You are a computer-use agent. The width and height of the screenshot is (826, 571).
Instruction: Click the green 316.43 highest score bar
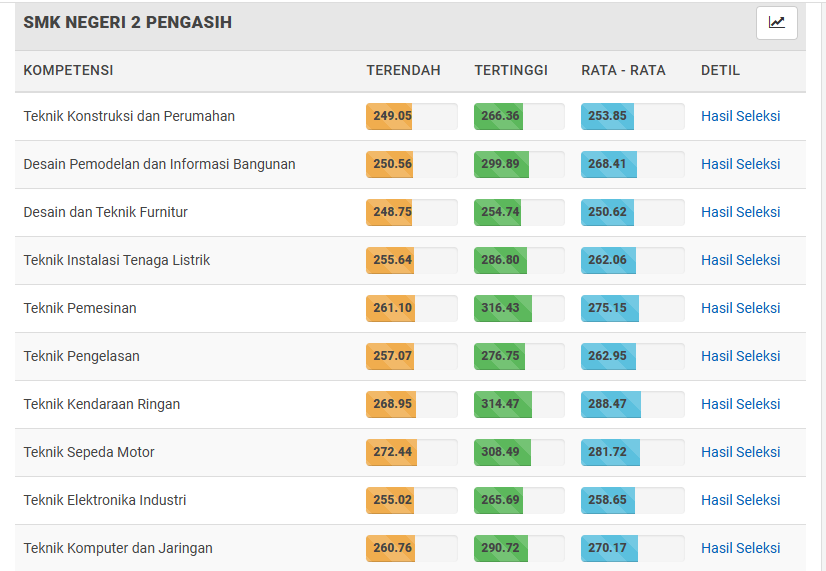point(503,308)
